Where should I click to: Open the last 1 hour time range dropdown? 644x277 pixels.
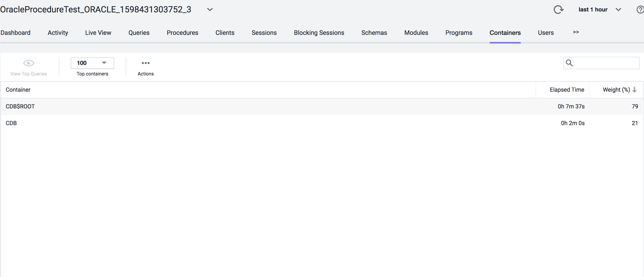[600, 10]
